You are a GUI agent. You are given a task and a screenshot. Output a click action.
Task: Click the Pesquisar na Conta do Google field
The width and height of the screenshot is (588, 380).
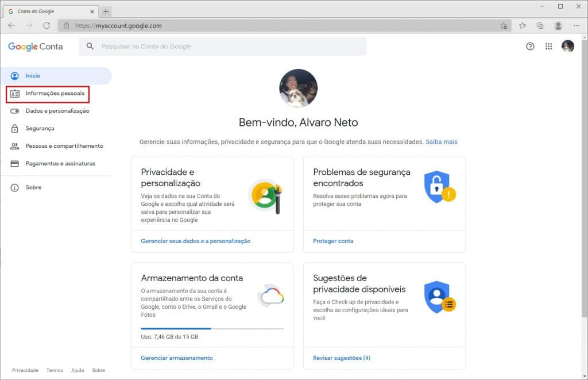click(x=223, y=46)
